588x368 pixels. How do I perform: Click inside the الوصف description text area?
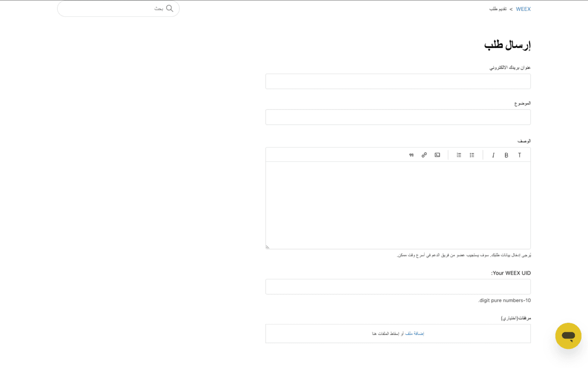pyautogui.click(x=398, y=206)
